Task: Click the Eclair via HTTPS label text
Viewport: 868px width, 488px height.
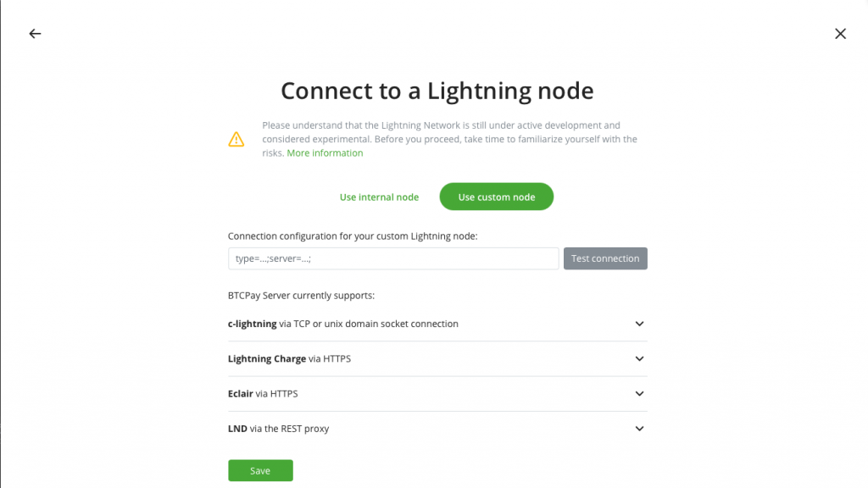Action: coord(263,393)
